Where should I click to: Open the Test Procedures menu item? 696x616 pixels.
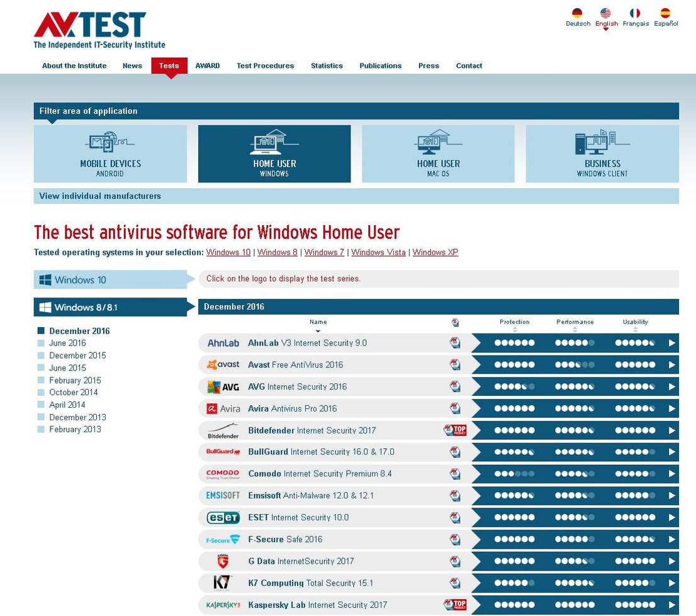265,65
